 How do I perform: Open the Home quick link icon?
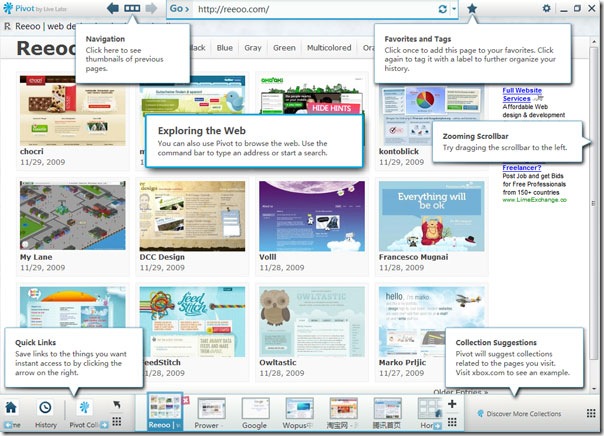tap(11, 407)
